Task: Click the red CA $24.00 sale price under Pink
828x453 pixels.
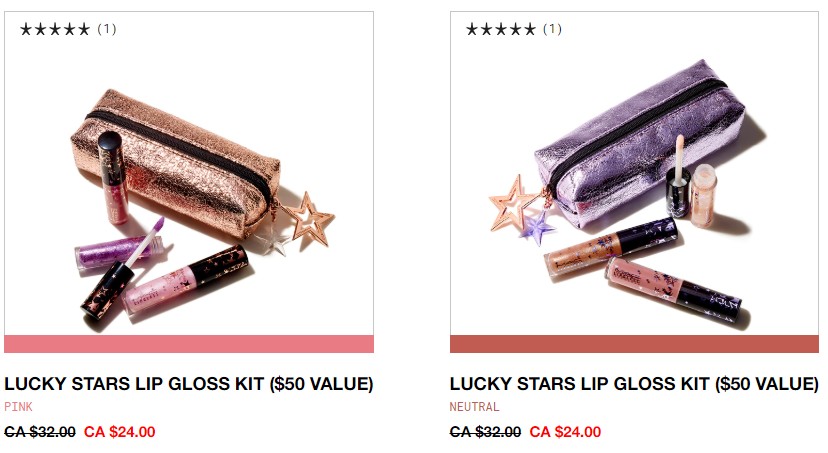Action: [120, 432]
